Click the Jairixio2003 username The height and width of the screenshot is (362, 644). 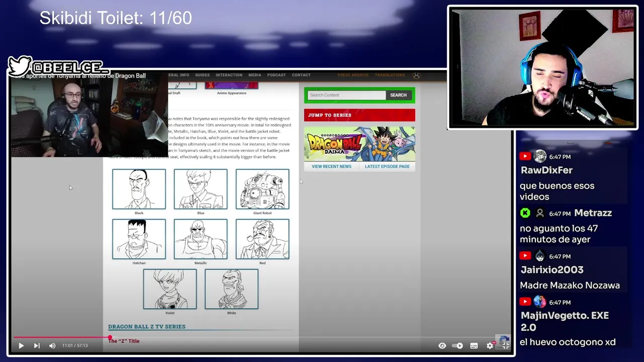552,270
